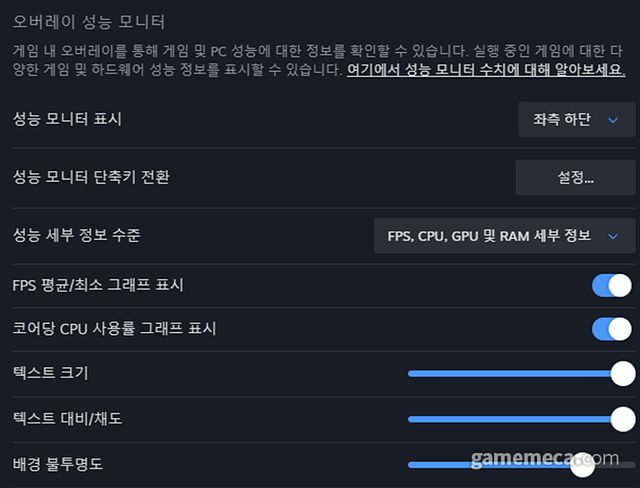640x488 pixels.
Task: Click the middle of the 텍스트 대비/채도 slider track
Action: pyautogui.click(x=515, y=419)
